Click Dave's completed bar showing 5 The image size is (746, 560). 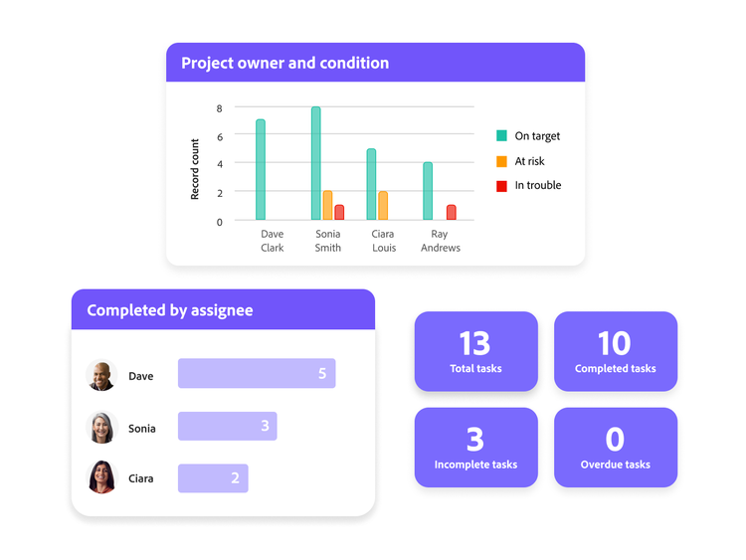point(257,373)
